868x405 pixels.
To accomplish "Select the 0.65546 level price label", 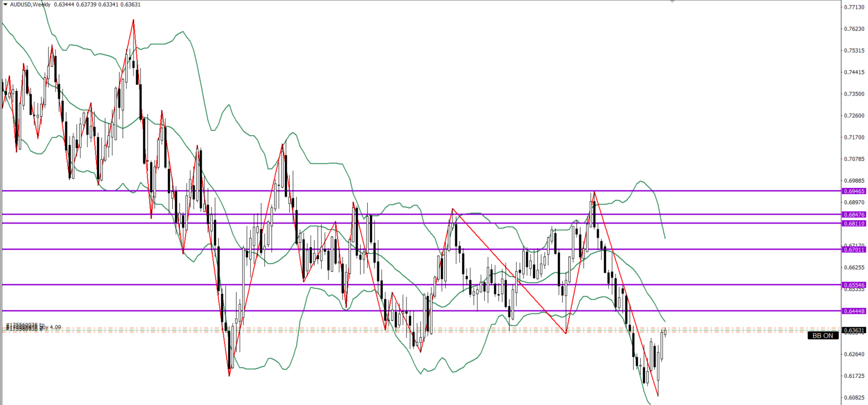I will coord(854,285).
